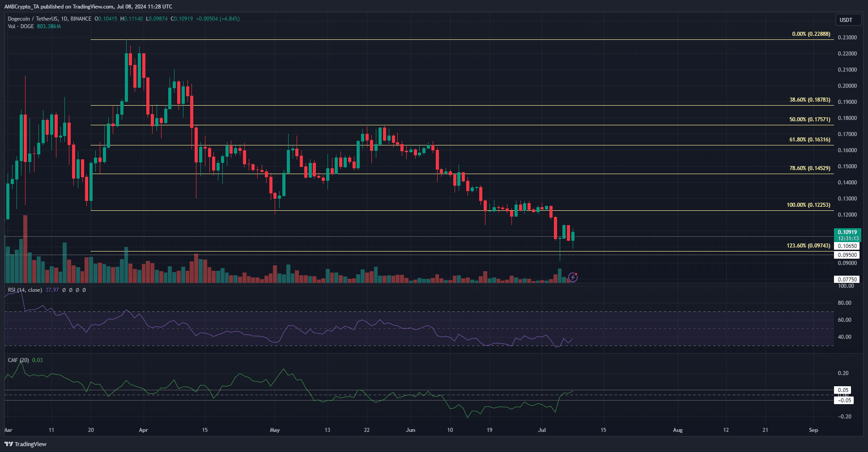Select the RSI (14, close) indicator label
Screen dimensions: 868x452
25,290
